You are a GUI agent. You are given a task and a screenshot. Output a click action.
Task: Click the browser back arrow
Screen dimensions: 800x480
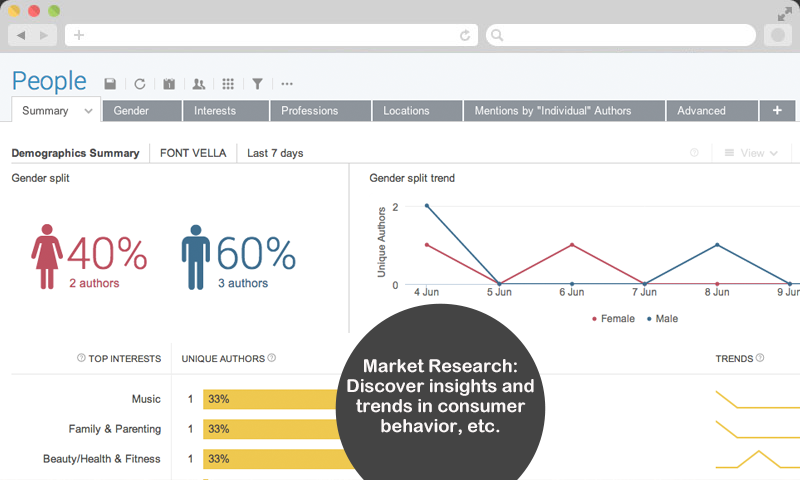click(x=21, y=35)
